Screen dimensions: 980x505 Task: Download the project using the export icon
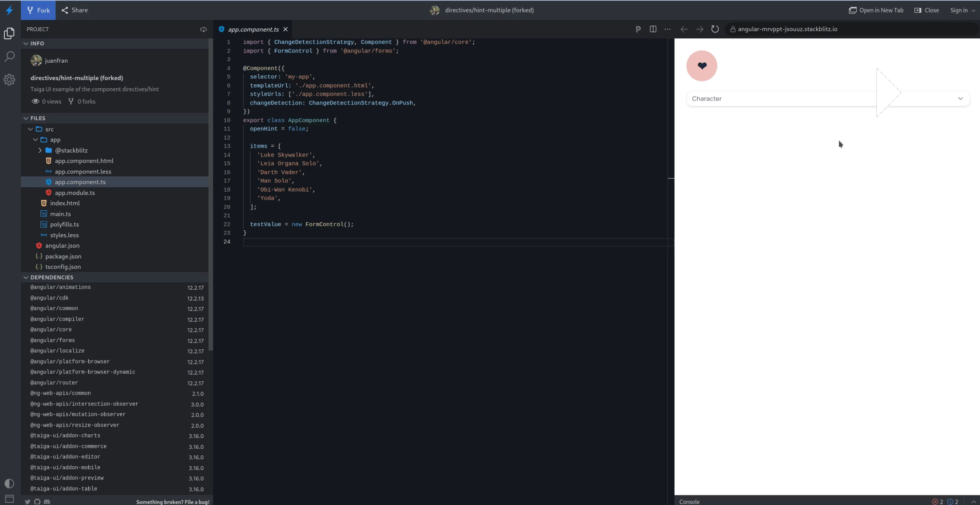pos(203,29)
